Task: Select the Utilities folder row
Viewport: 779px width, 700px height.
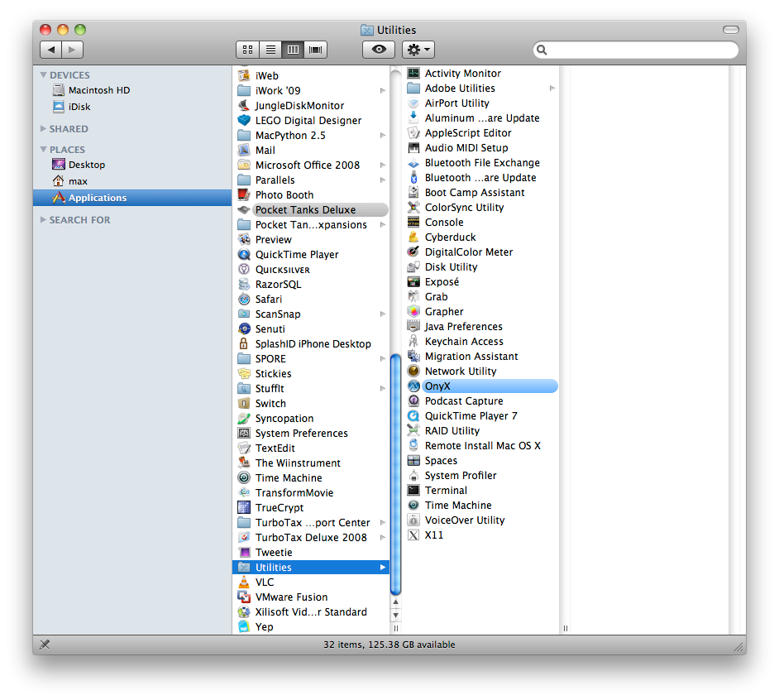Action: 311,568
